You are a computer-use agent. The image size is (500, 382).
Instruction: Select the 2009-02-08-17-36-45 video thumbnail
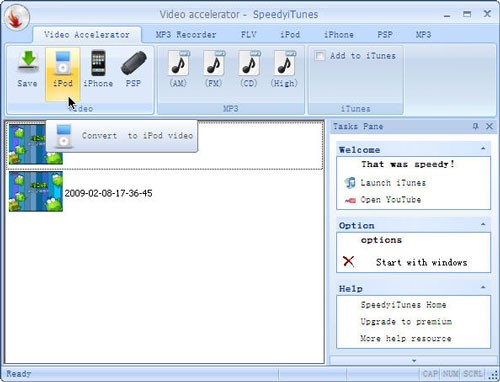(36, 191)
